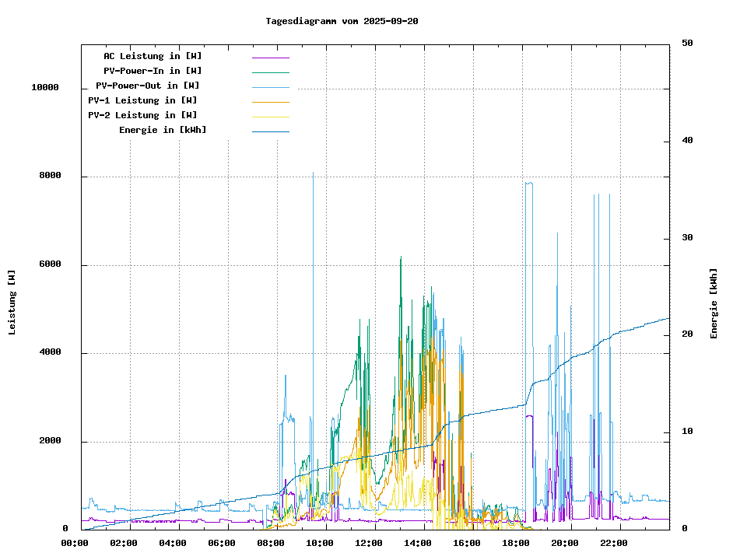Pick the PV-1 Leistung legend label

coord(142,100)
